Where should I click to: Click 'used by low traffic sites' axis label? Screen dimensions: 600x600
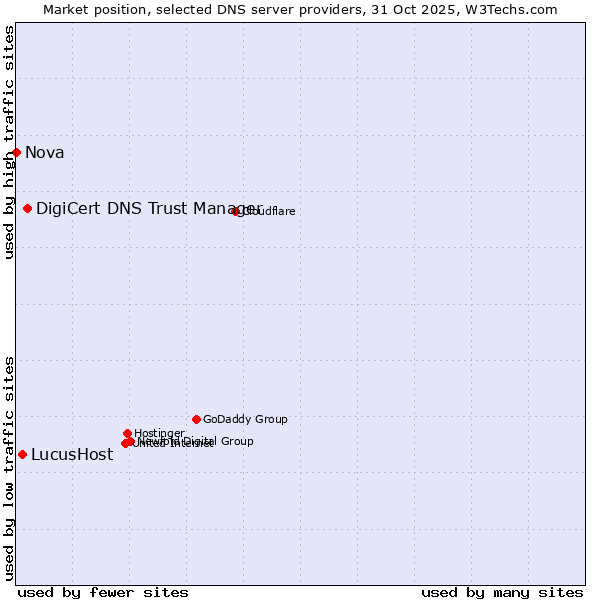9,467
